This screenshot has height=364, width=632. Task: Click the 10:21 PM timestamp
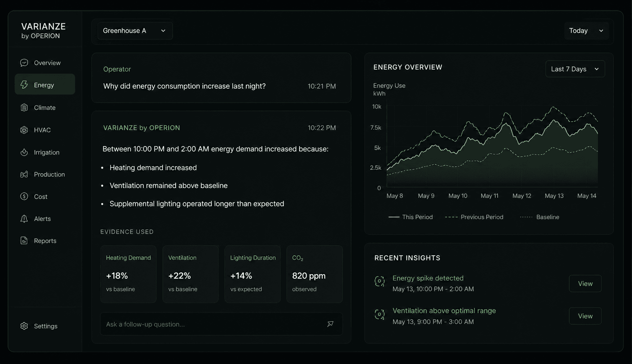pyautogui.click(x=322, y=86)
